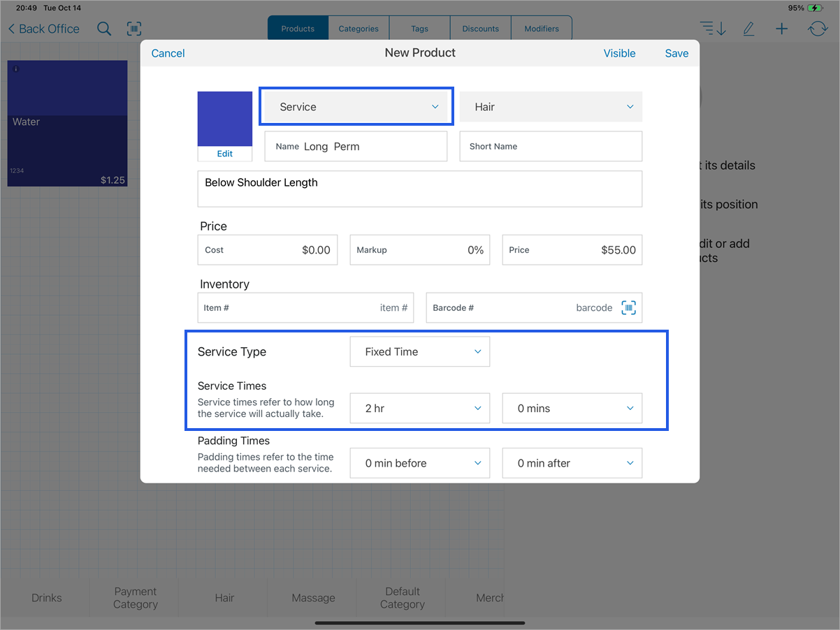840x630 pixels.
Task: Switch to the Modifiers tab
Action: point(542,28)
